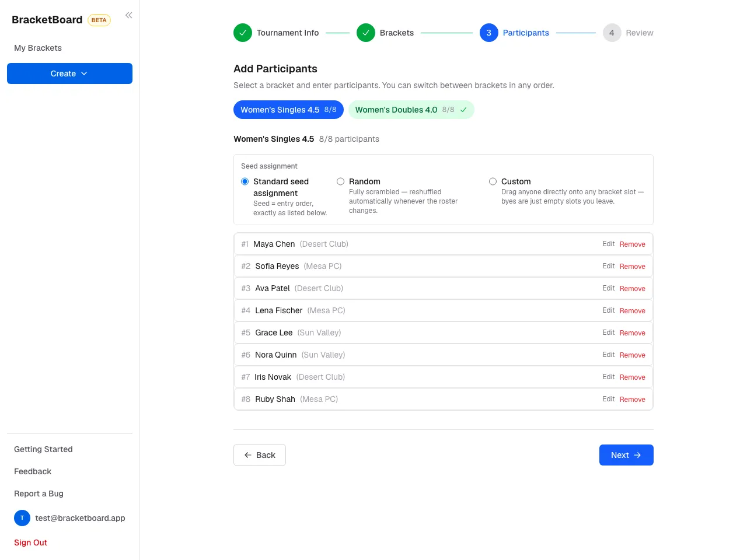Edit participant Nora Quinn
747x560 pixels.
click(609, 355)
